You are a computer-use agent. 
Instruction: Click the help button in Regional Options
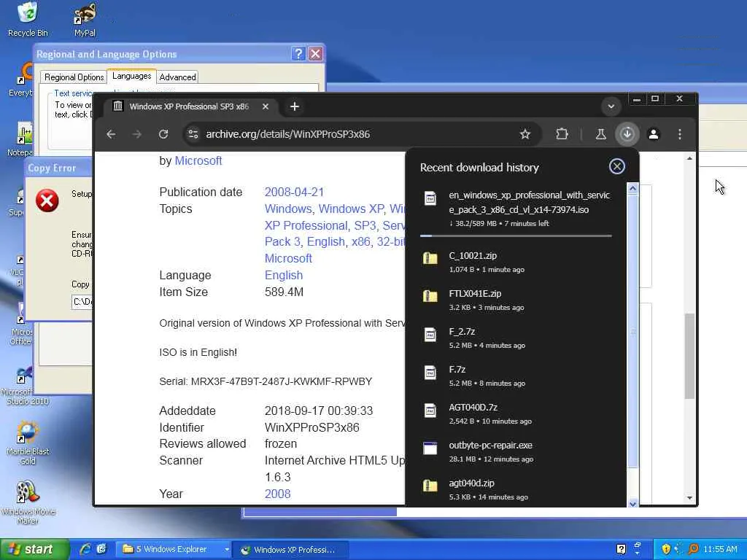click(x=298, y=54)
